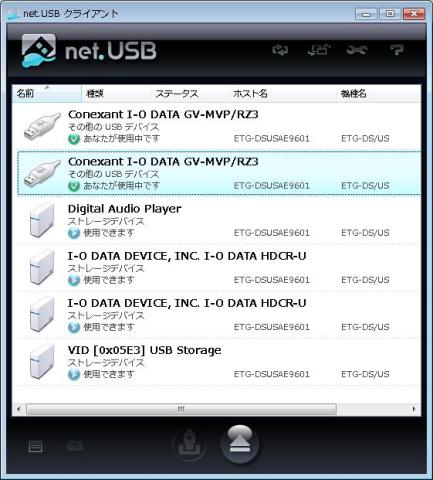Click the horizontal scrollbar thumb
This screenshot has height=480, width=433.
click(181, 409)
